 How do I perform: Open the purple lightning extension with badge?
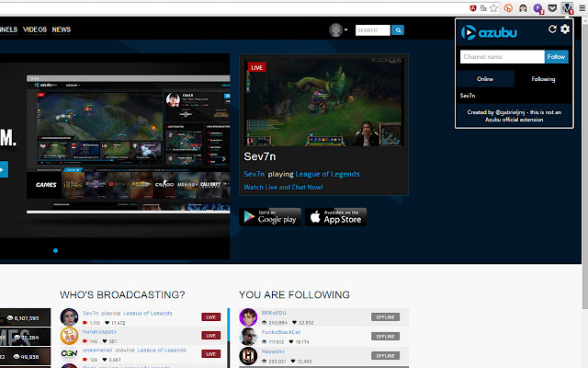click(x=538, y=8)
